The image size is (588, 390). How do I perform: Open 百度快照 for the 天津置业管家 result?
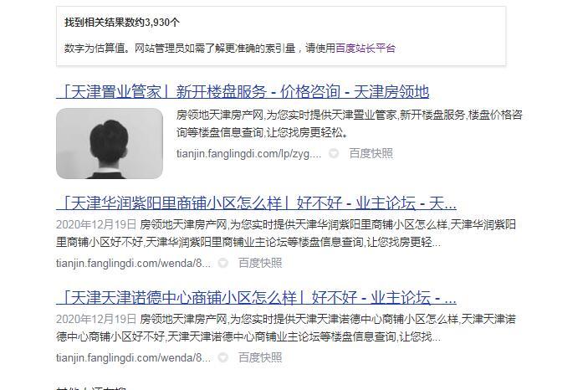pos(371,153)
